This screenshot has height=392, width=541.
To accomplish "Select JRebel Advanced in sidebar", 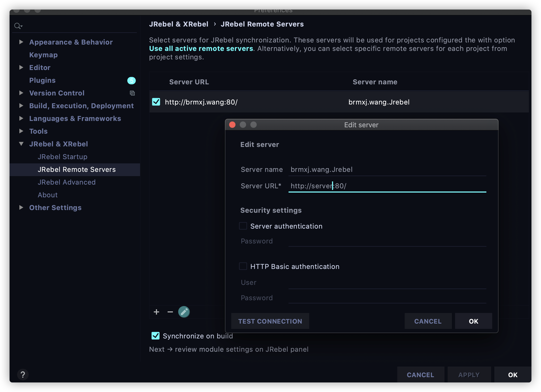I will point(67,182).
